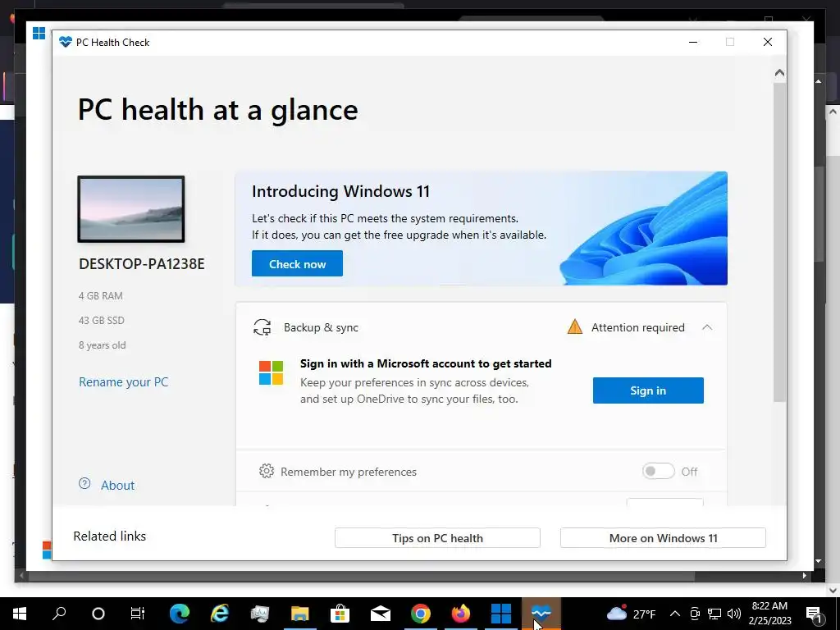840x630 pixels.
Task: Collapse the Backup & sync section chevron
Action: click(x=707, y=326)
